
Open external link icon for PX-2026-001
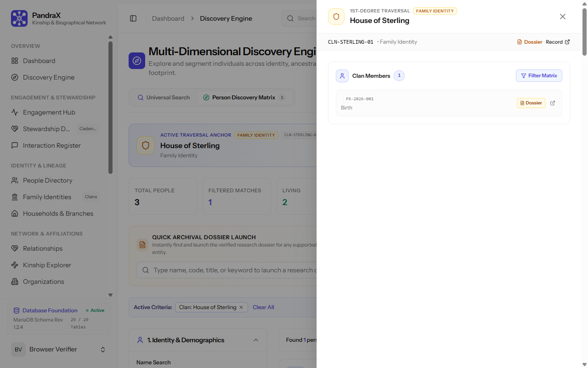[x=553, y=103]
